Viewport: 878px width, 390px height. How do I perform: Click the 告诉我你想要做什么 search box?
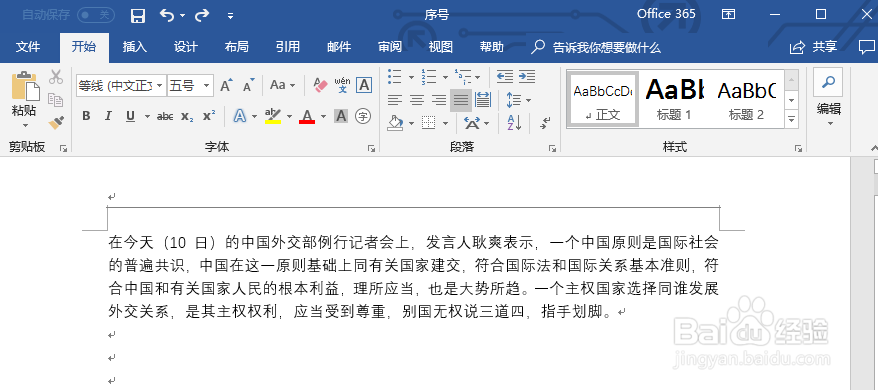pos(596,48)
